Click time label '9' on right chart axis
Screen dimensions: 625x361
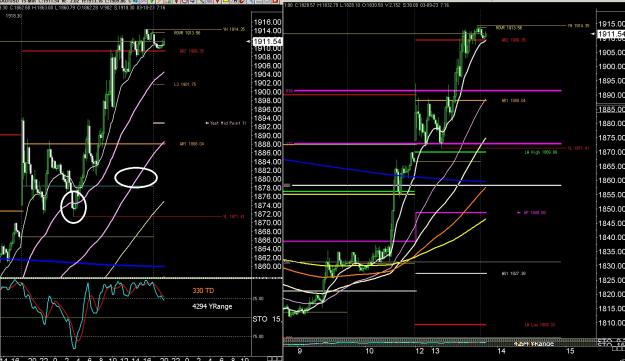tap(300, 351)
